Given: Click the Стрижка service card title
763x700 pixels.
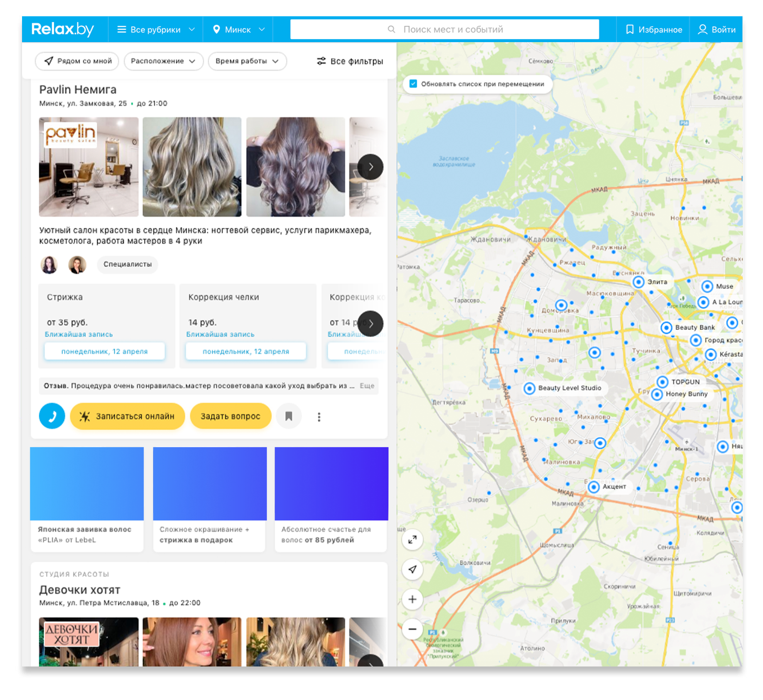Looking at the screenshot, I should [x=65, y=297].
